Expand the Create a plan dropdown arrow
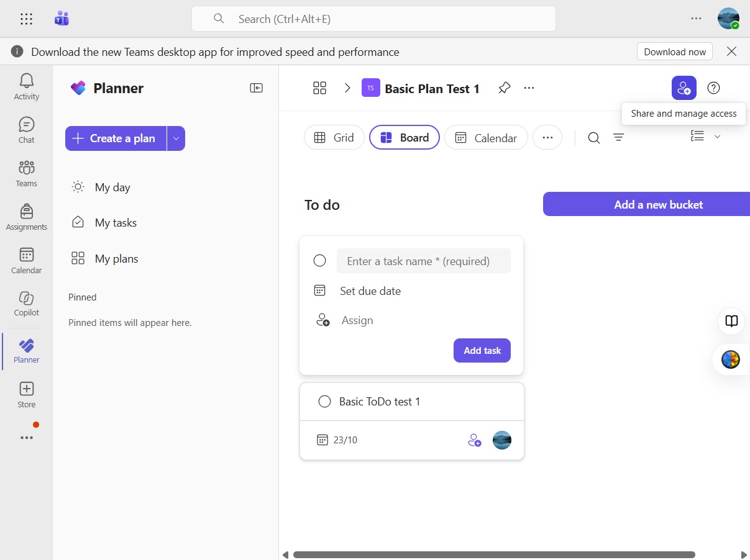 tap(176, 138)
